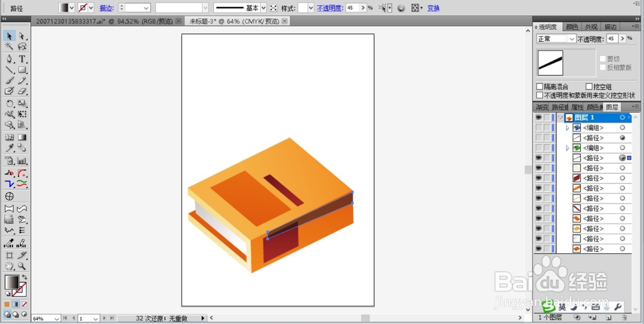The height and width of the screenshot is (324, 644).
Task: Expand the blue 编组 group
Action: [567, 128]
